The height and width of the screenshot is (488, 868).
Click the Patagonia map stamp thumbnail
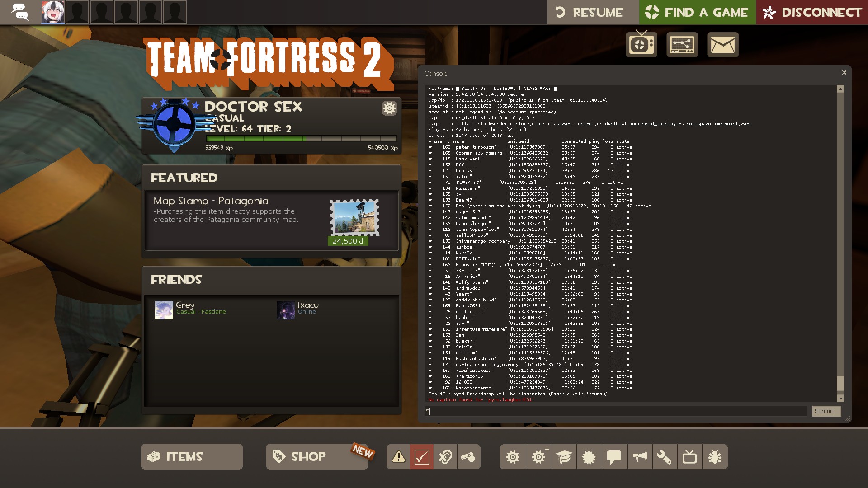354,217
